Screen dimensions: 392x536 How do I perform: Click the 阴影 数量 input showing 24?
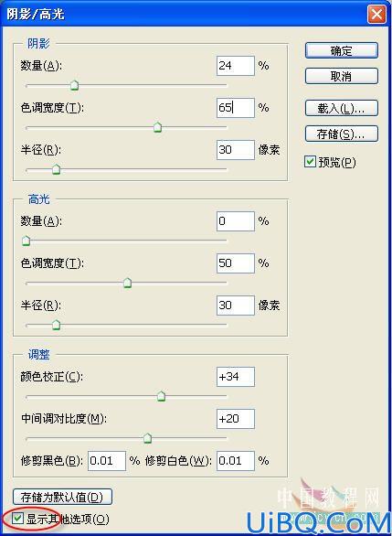[236, 66]
